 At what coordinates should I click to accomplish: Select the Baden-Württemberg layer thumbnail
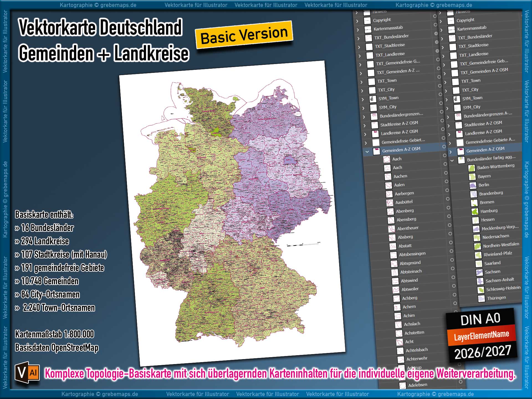(471, 168)
